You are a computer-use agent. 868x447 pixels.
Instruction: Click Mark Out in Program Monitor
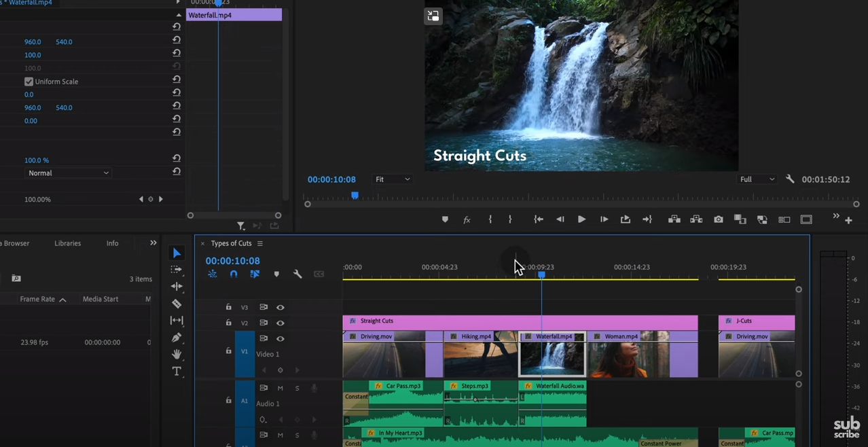tap(510, 219)
